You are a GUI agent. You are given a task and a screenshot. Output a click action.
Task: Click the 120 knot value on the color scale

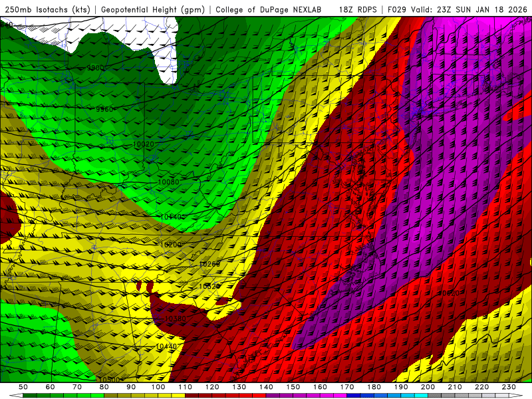(x=212, y=387)
